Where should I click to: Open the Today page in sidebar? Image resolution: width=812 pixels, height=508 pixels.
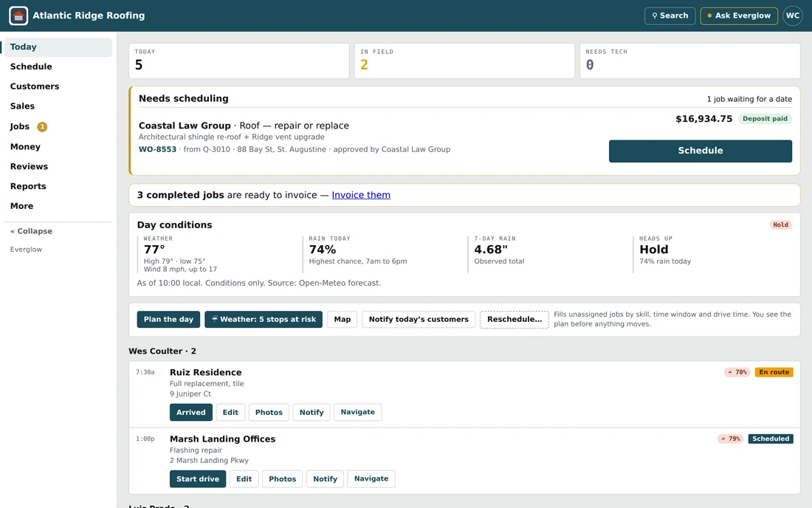click(58, 47)
